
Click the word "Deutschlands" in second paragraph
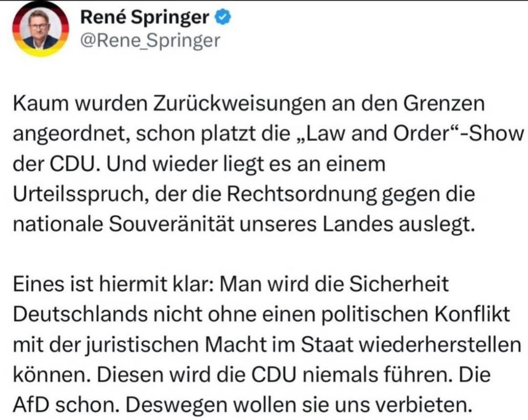(x=80, y=314)
